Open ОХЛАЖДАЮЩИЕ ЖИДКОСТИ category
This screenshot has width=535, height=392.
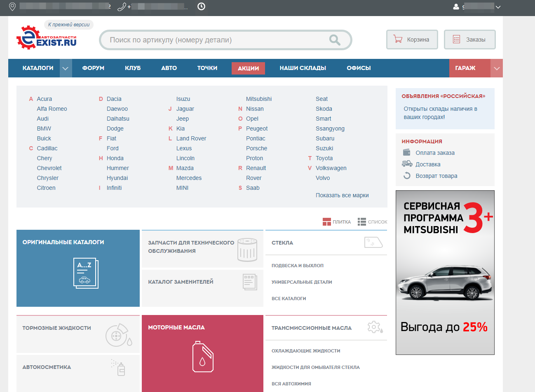(306, 351)
